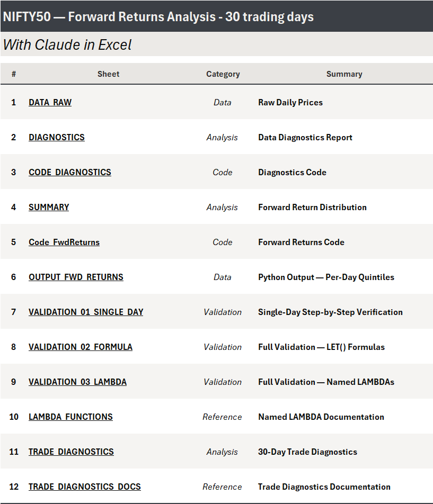Navigate to VALIDATION_02_FORMULA link
Image resolution: width=433 pixels, height=504 pixels.
tap(81, 347)
